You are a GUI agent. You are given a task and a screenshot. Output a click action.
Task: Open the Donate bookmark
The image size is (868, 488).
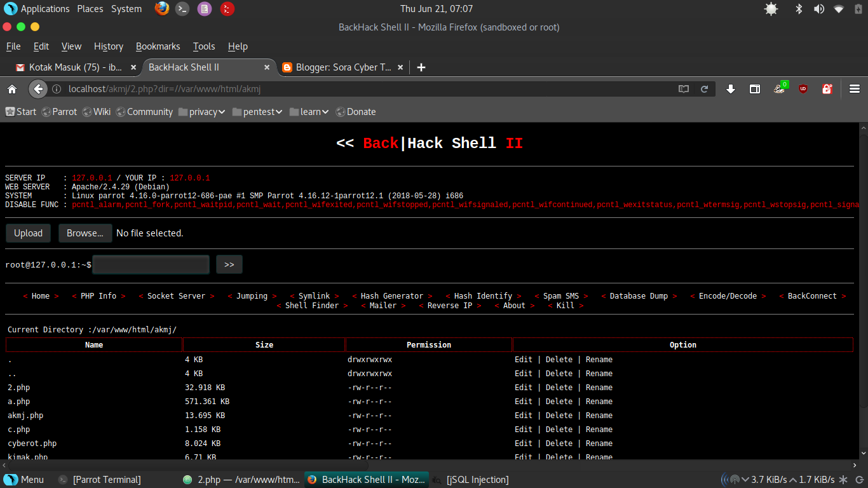[x=356, y=112]
